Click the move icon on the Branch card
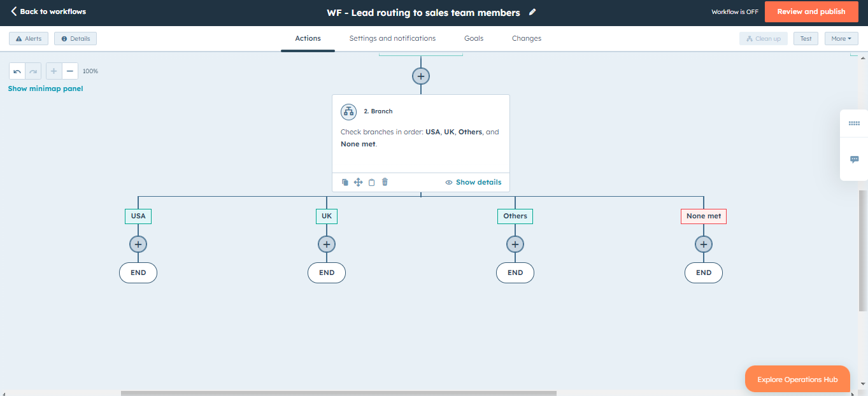 point(358,181)
